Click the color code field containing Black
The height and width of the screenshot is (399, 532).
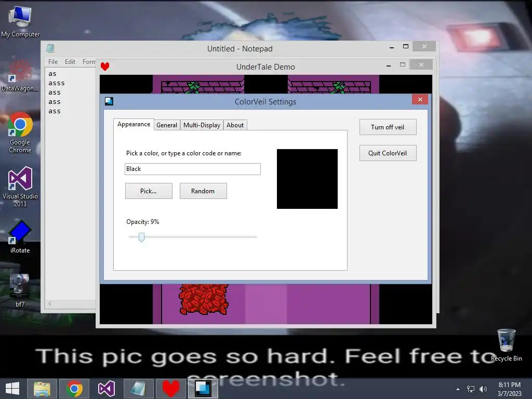click(x=192, y=169)
